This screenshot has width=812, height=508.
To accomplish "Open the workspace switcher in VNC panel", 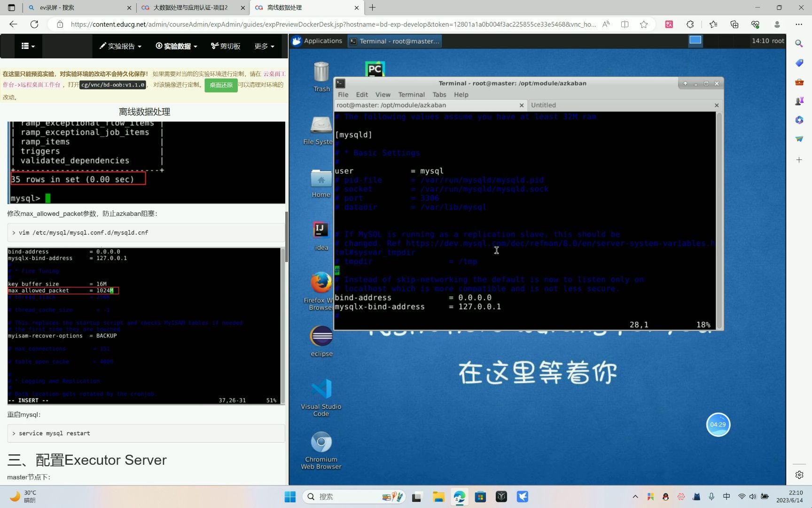I will pyautogui.click(x=695, y=41).
